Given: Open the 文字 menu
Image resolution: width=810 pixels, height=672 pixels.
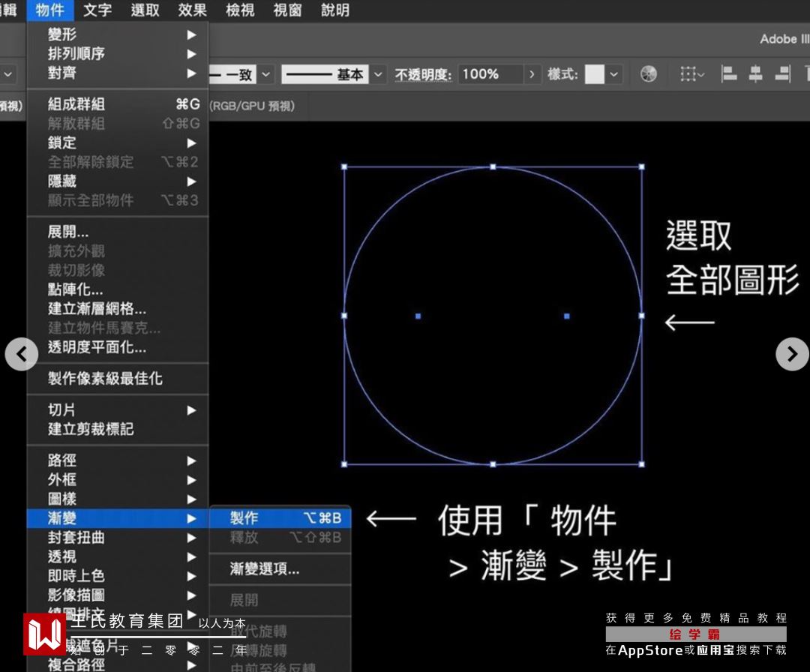Looking at the screenshot, I should (97, 10).
